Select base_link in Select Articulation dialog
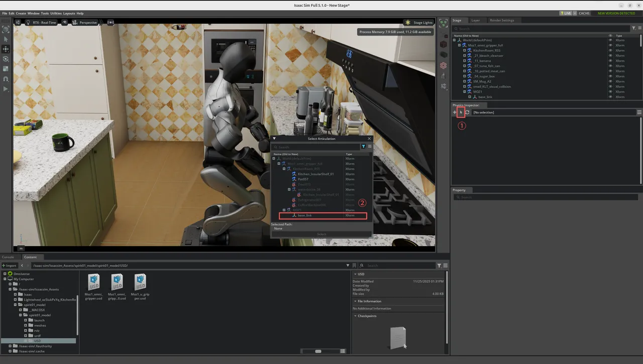 coord(305,215)
